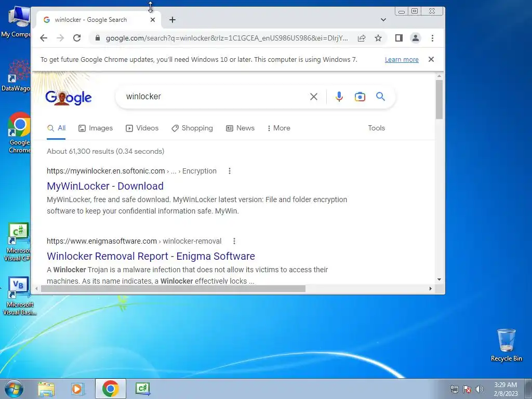Open the taskbar clock showing 3:29 AM
This screenshot has width=532, height=399.
[x=506, y=389]
